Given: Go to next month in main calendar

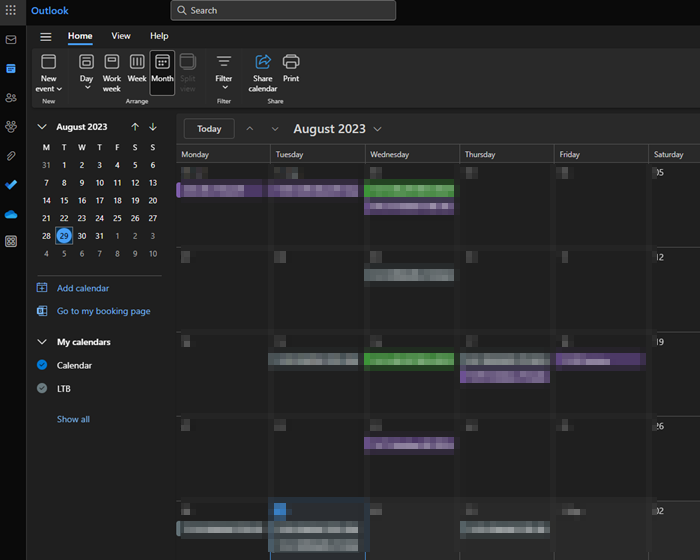Looking at the screenshot, I should point(275,129).
